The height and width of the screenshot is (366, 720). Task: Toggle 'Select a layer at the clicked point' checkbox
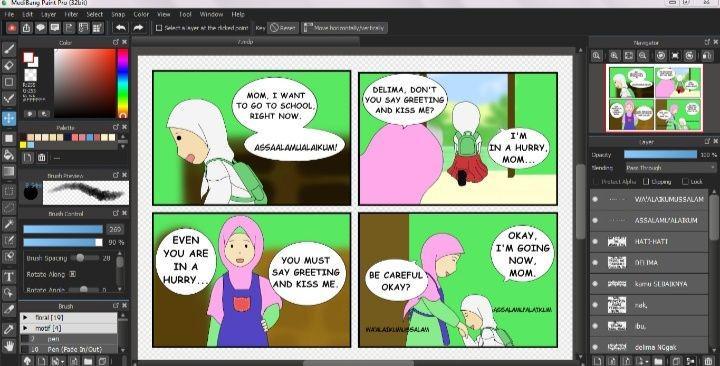click(159, 28)
